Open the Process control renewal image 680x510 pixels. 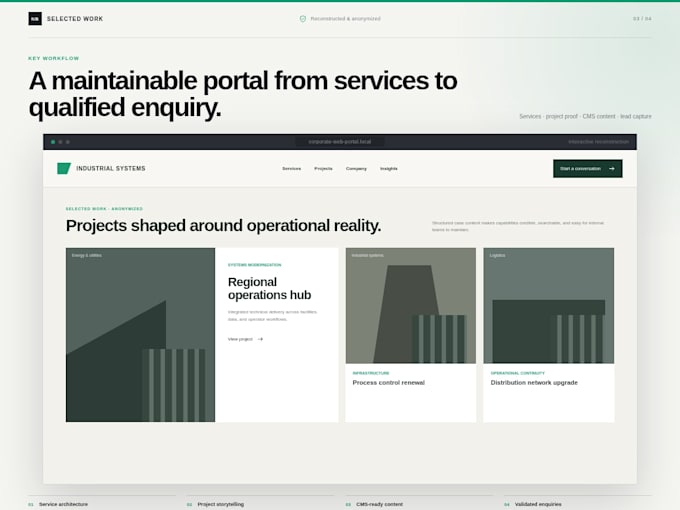(411, 306)
